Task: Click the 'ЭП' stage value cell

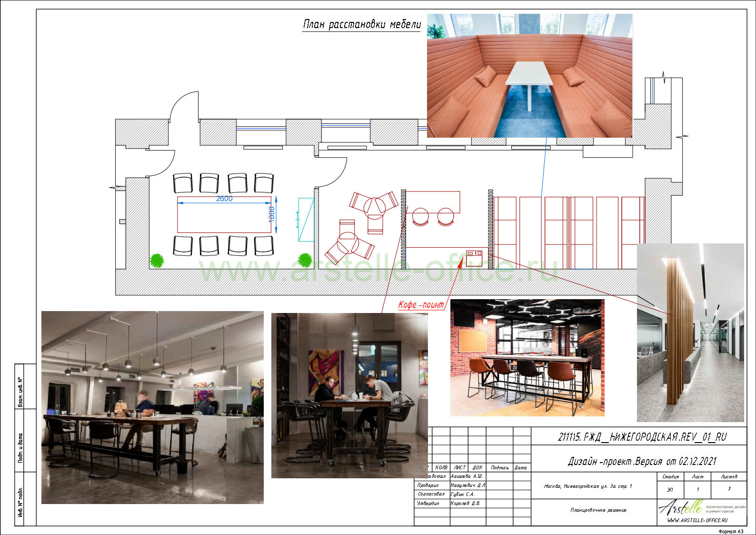Action: click(670, 490)
